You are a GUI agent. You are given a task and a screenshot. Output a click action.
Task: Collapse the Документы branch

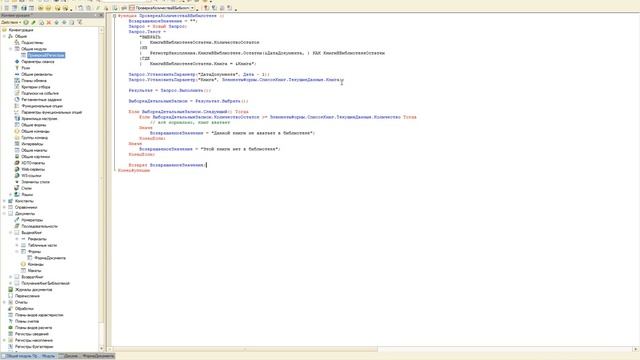4,213
